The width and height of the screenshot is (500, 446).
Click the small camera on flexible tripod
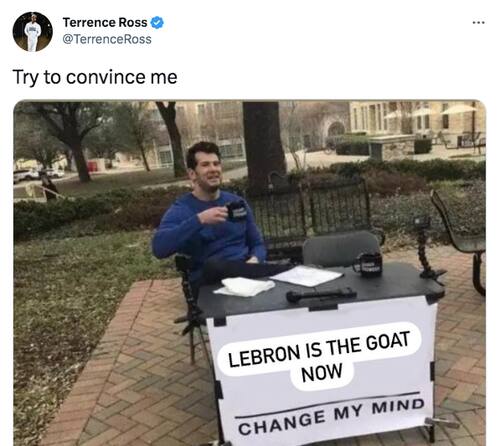point(426,248)
